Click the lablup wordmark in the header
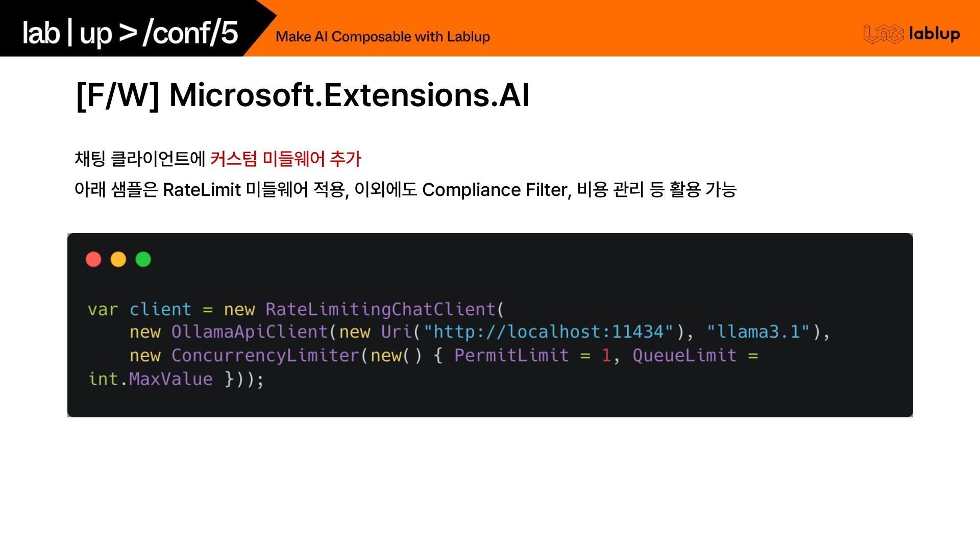 934,34
